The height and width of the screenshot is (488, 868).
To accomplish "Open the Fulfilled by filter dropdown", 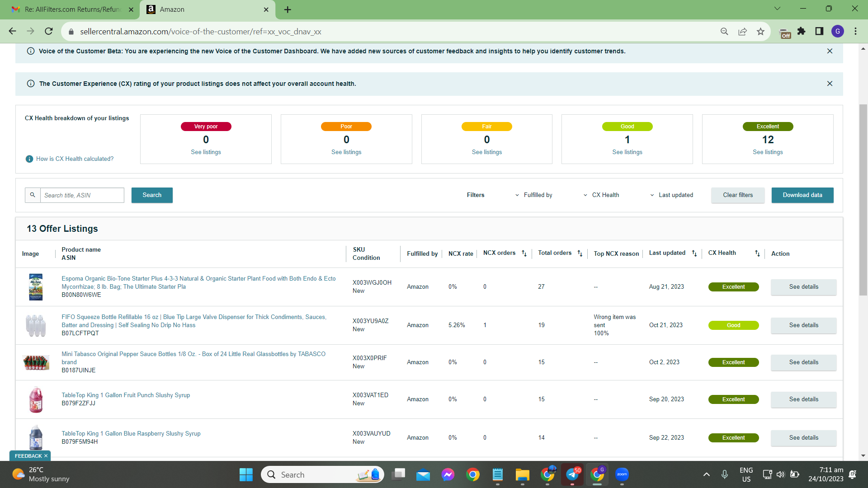I will (x=534, y=195).
